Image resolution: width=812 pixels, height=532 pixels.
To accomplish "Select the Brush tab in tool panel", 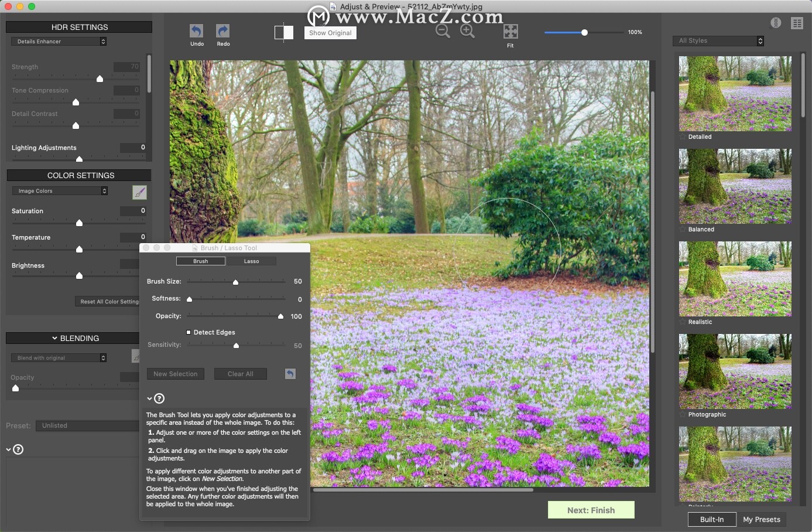I will pos(201,261).
